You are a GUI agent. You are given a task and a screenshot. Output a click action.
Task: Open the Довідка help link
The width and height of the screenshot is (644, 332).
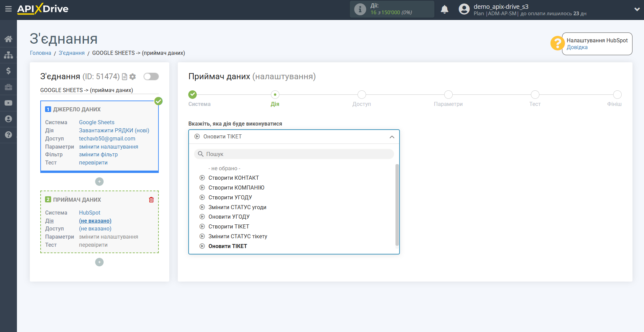pyautogui.click(x=577, y=47)
